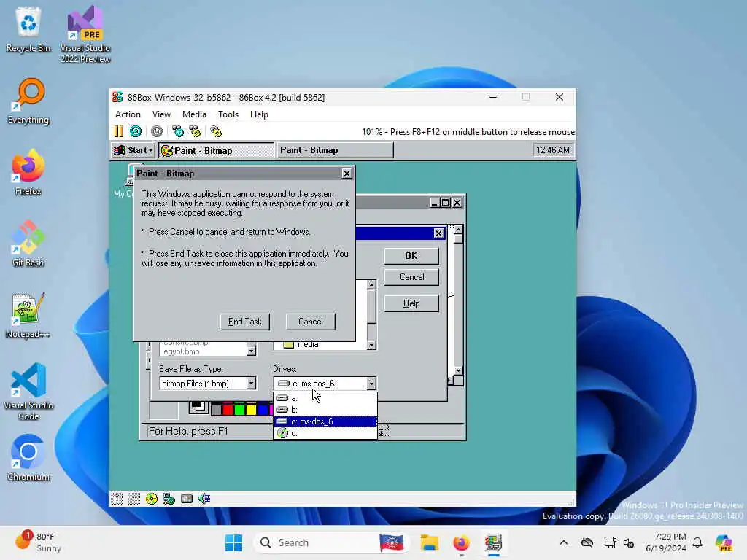Open Visual Studio Code desktop shortcut
The height and width of the screenshot is (560, 747).
28,392
